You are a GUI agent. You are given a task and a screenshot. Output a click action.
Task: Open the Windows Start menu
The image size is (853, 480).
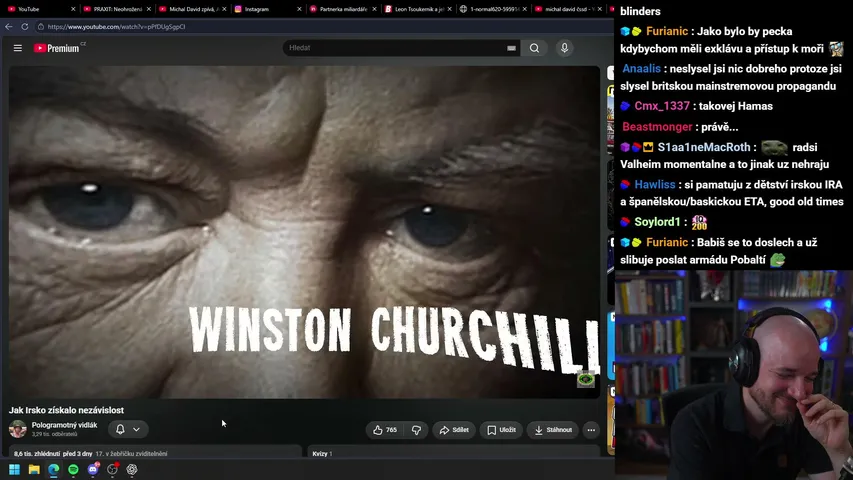[14, 469]
